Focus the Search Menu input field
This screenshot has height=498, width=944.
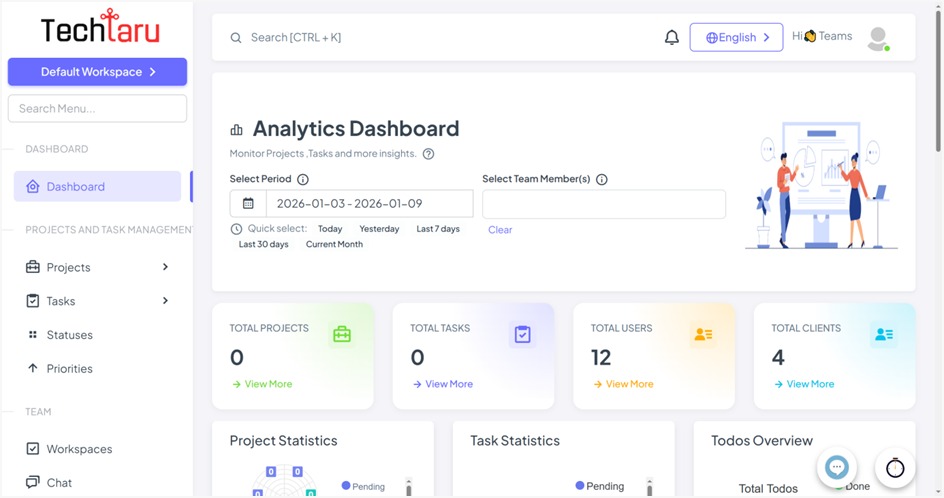pos(97,108)
